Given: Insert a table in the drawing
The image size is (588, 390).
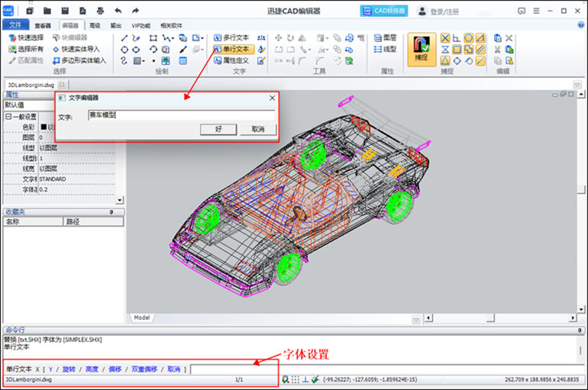Looking at the screenshot, I should (x=183, y=61).
